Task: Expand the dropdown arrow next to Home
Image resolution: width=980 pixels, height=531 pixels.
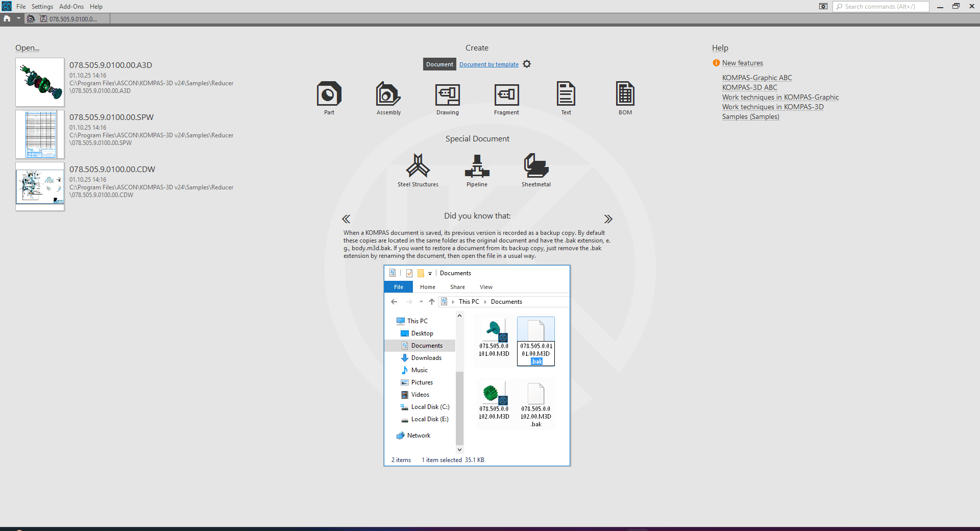Action: pyautogui.click(x=18, y=18)
